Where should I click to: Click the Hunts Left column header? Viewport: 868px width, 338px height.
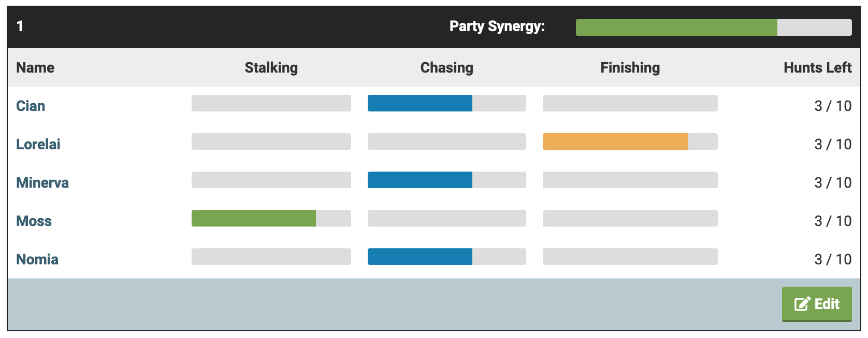point(817,67)
